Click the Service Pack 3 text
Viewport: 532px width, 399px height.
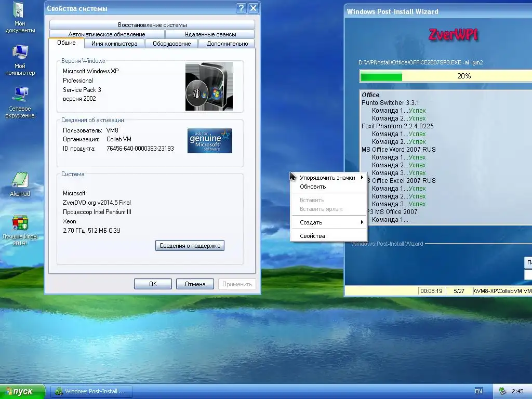tap(82, 90)
